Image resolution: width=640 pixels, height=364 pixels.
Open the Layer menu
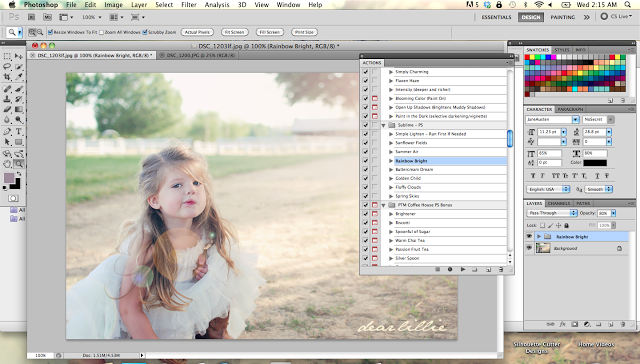click(x=139, y=5)
